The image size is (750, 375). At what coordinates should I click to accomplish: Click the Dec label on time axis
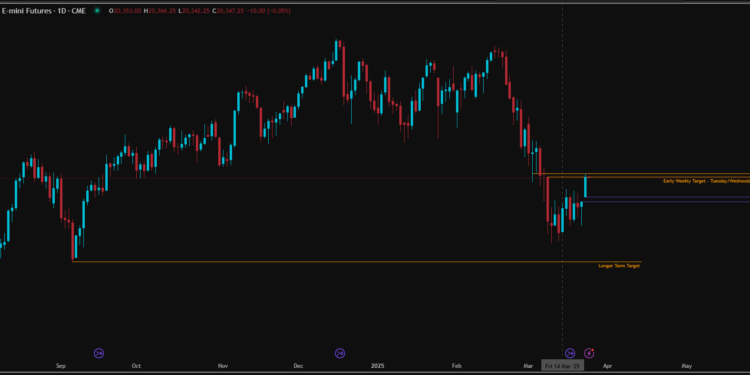point(298,366)
